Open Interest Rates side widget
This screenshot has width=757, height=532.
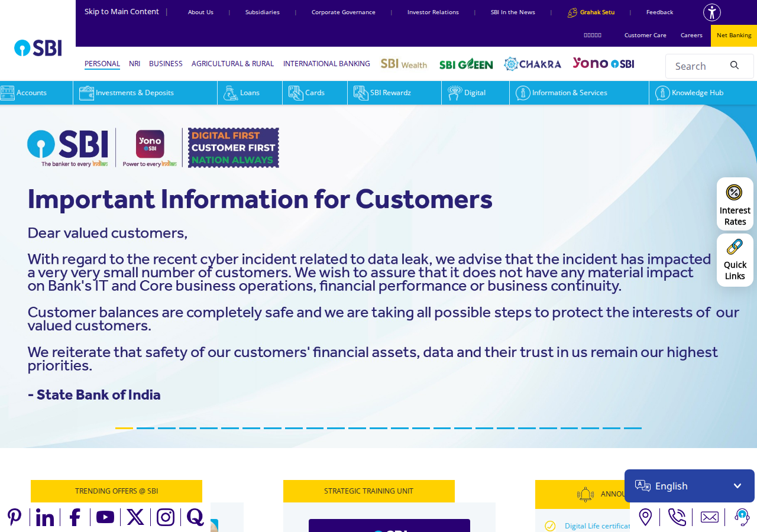pyautogui.click(x=735, y=204)
